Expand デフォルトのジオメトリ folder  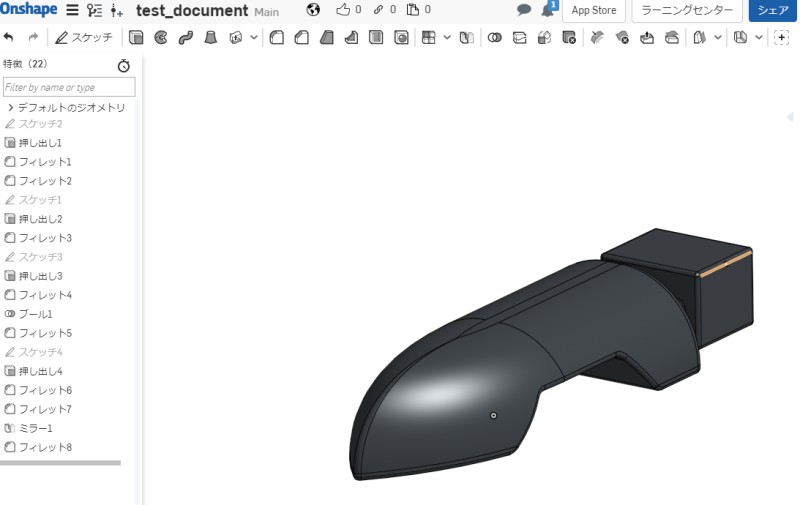pos(10,108)
